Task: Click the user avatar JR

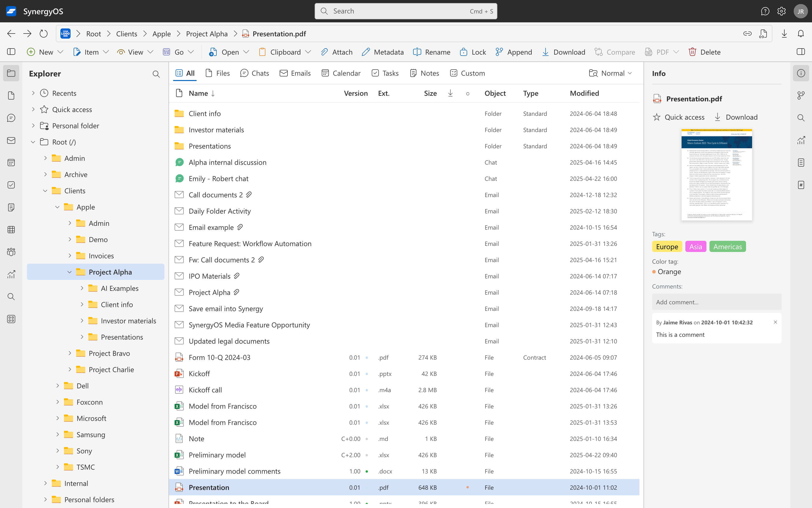Action: point(801,11)
